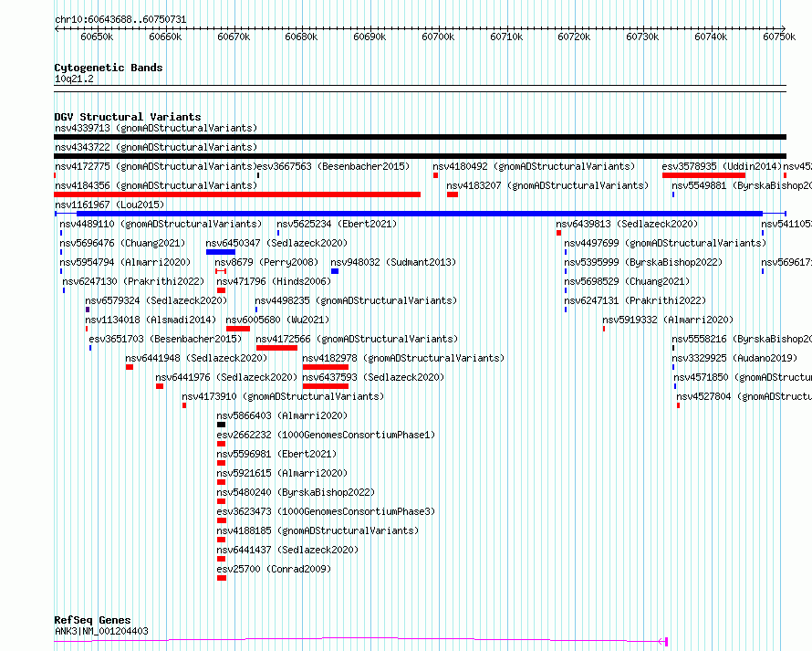Screen dimensions: 812x651
Task: Open nsv6441437 (Sedlazeck2020) label
Action: click(287, 550)
